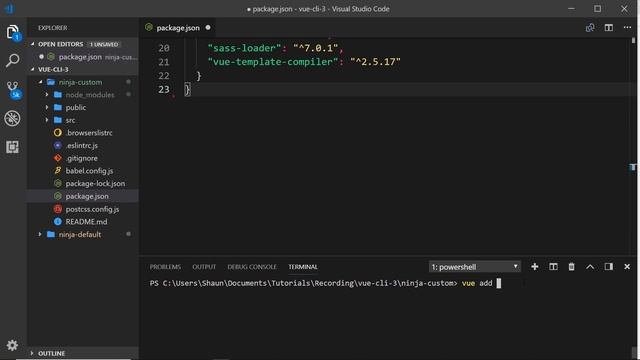The height and width of the screenshot is (360, 640).
Task: Expand the Outline section
Action: (x=32, y=353)
